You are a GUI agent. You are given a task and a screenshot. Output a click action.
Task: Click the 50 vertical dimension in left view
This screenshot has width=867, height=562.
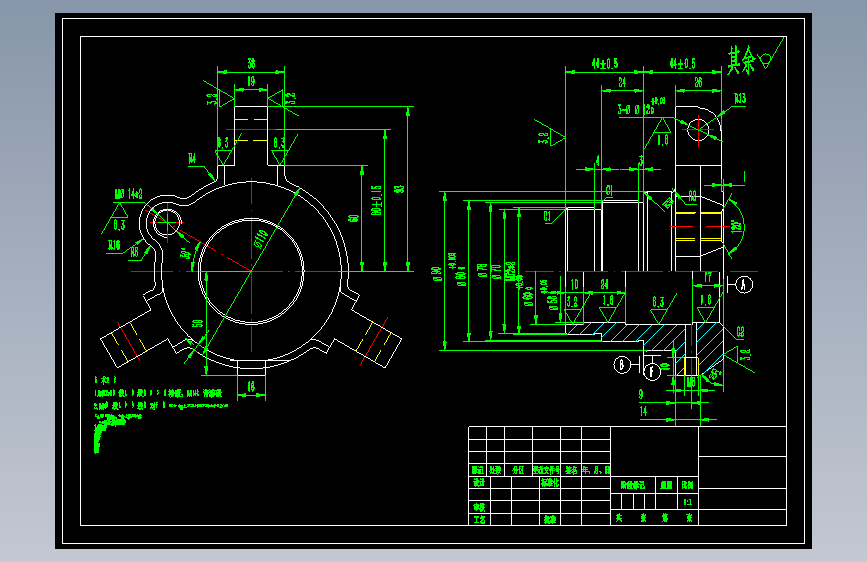pyautogui.click(x=197, y=323)
